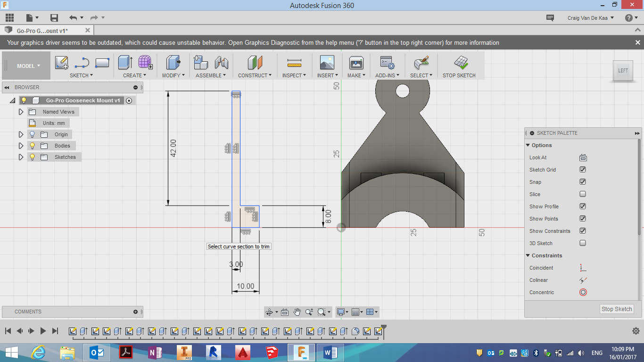Expand the Bodies tree node
Viewport: 644px width, 362px height.
coord(21,146)
